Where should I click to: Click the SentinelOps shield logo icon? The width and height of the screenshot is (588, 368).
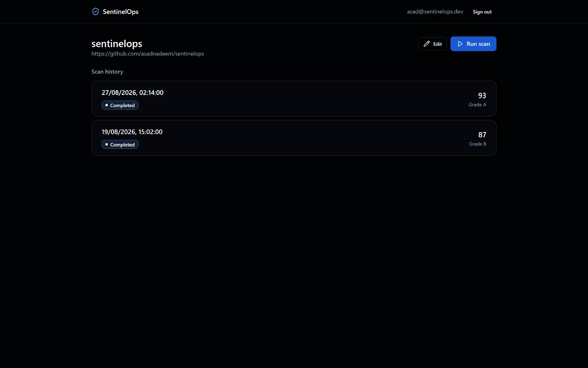[96, 11]
